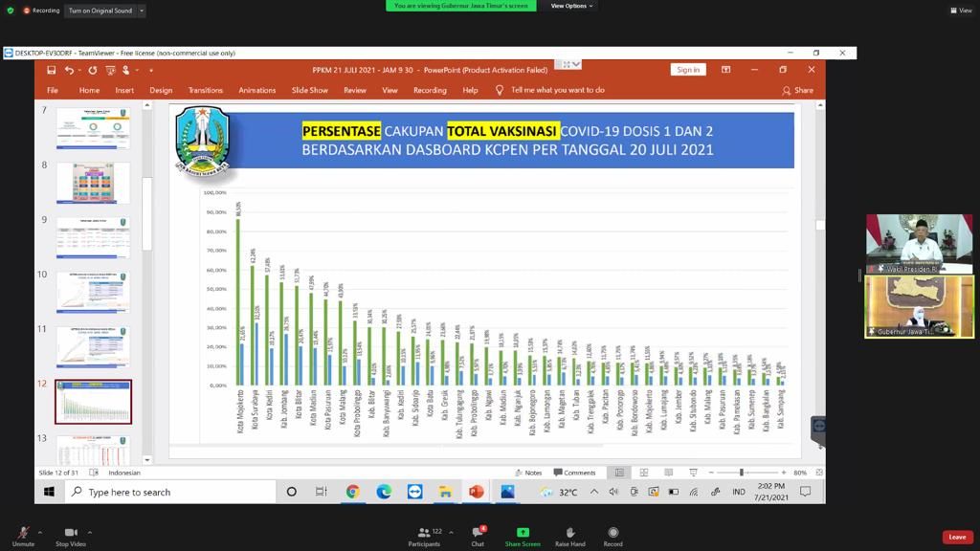Open the Slide Show tab
The image size is (980, 551).
point(309,90)
